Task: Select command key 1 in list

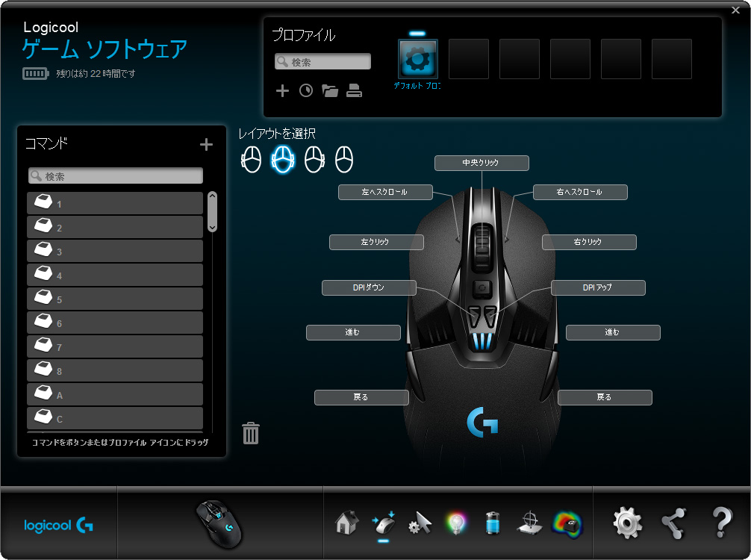Action: click(x=115, y=203)
